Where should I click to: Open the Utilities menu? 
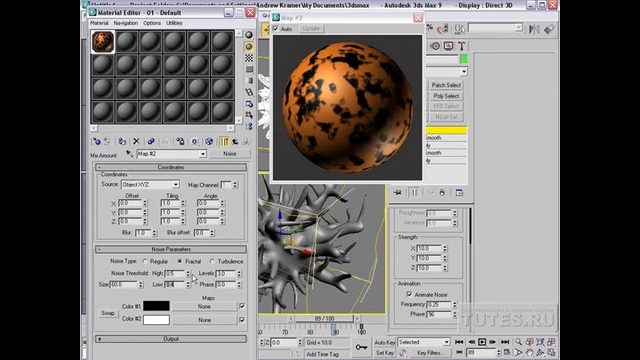(x=174, y=23)
